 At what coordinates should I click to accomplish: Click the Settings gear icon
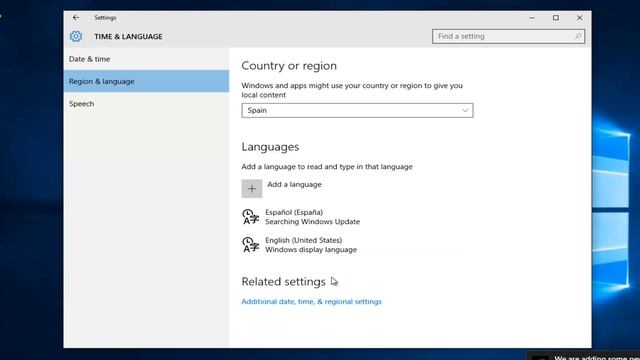click(76, 36)
